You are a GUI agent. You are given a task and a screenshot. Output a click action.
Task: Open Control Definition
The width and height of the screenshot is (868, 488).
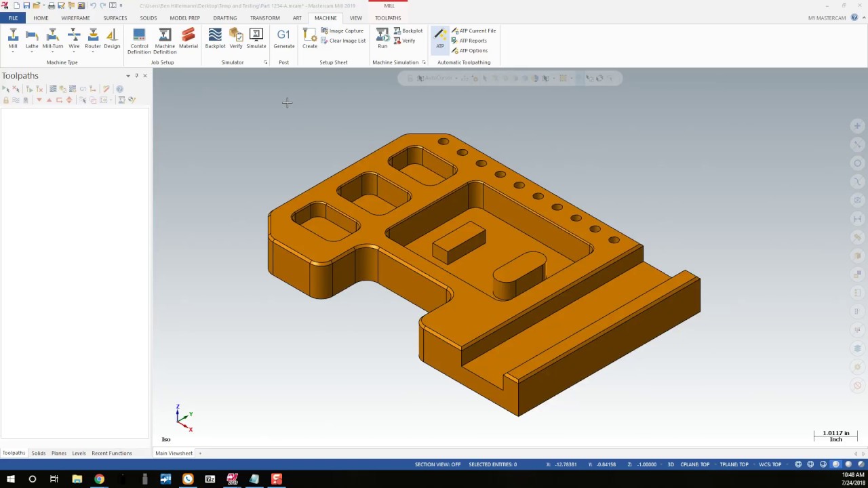coord(139,41)
